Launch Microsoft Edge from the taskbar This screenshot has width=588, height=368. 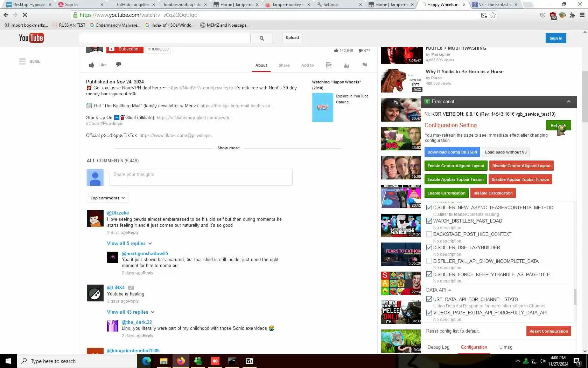(146, 361)
